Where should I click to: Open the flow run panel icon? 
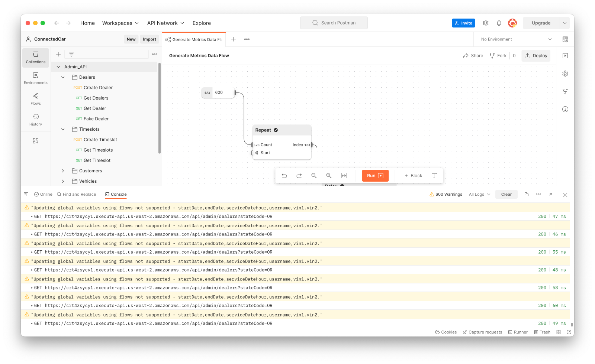pos(565,56)
